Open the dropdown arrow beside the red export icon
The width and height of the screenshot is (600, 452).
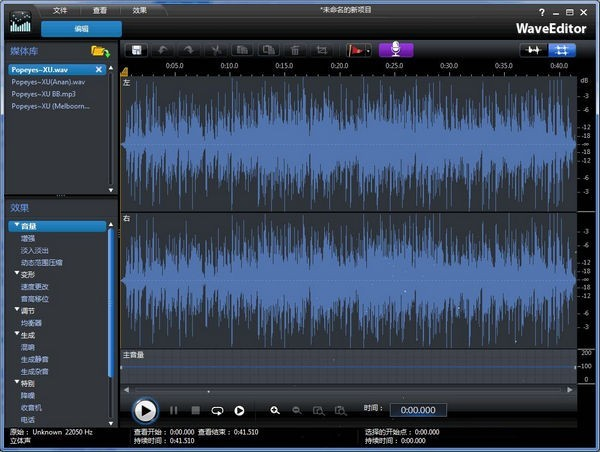(x=369, y=50)
